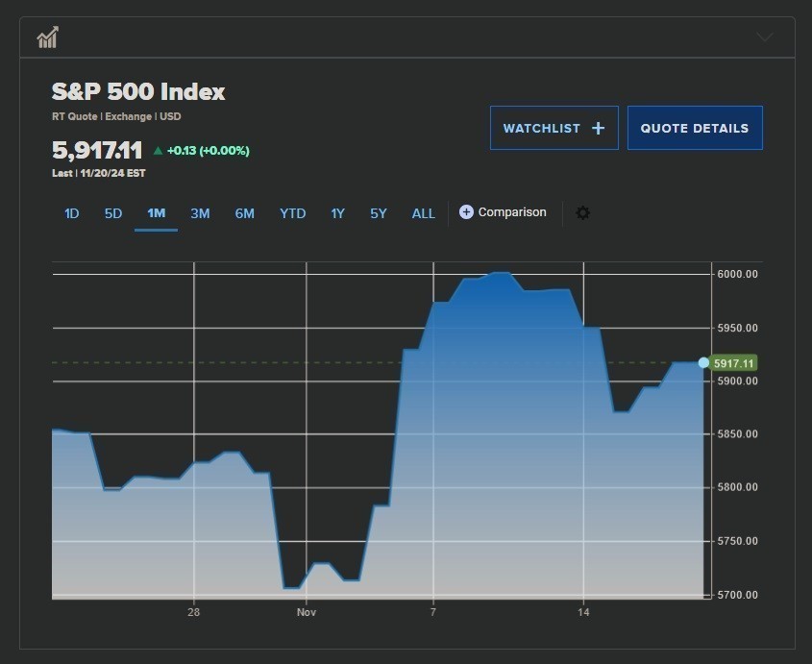
Task: Open the QUOTE DETAILS page
Action: point(695,128)
